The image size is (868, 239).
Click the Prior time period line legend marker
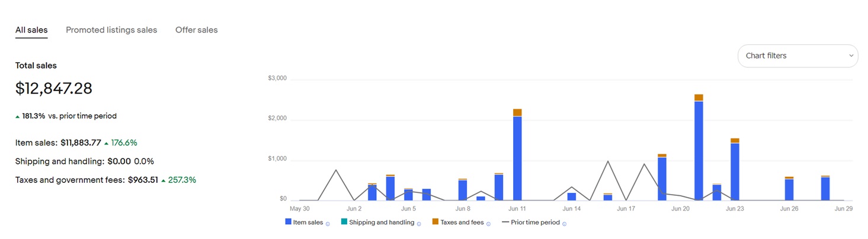(x=505, y=222)
